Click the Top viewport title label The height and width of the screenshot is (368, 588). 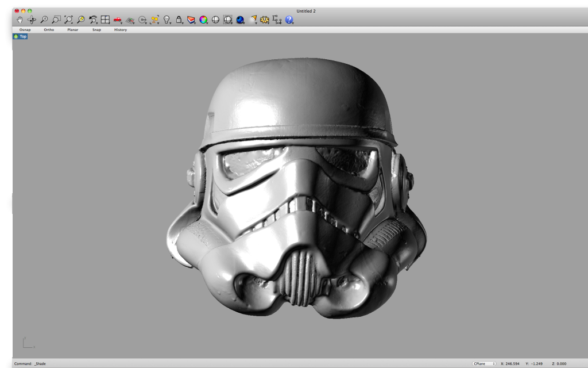pyautogui.click(x=20, y=36)
